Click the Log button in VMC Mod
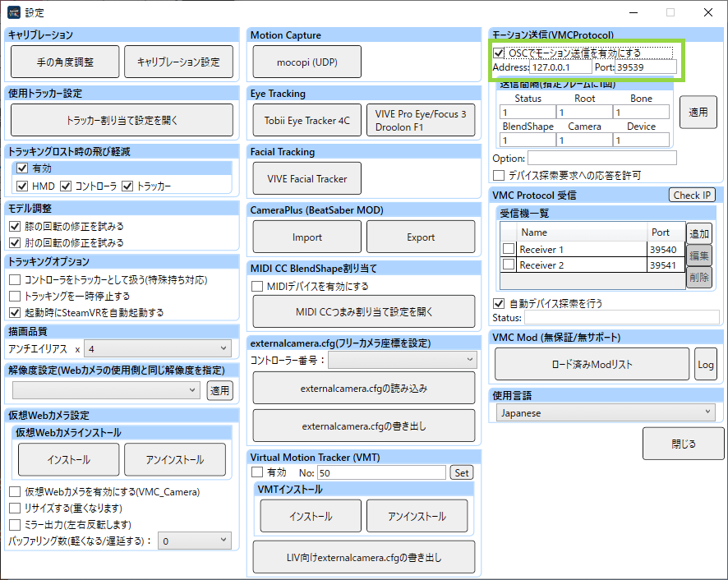 coord(705,365)
